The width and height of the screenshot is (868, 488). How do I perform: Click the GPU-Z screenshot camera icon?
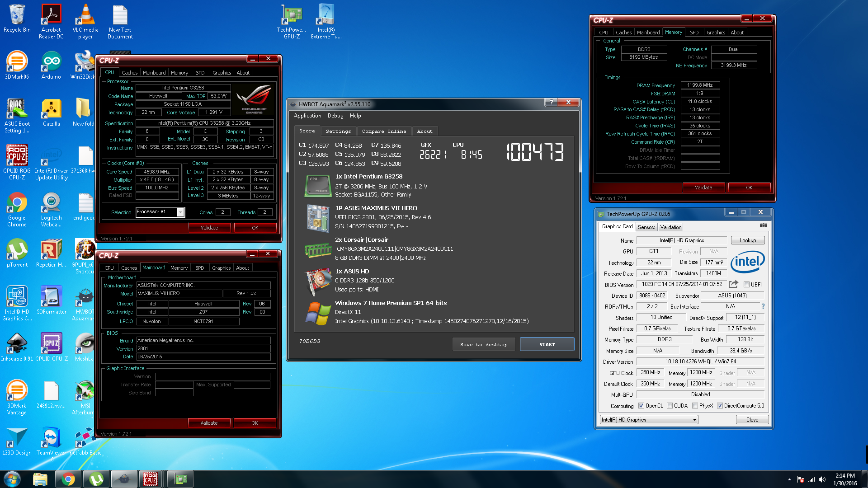(x=764, y=225)
